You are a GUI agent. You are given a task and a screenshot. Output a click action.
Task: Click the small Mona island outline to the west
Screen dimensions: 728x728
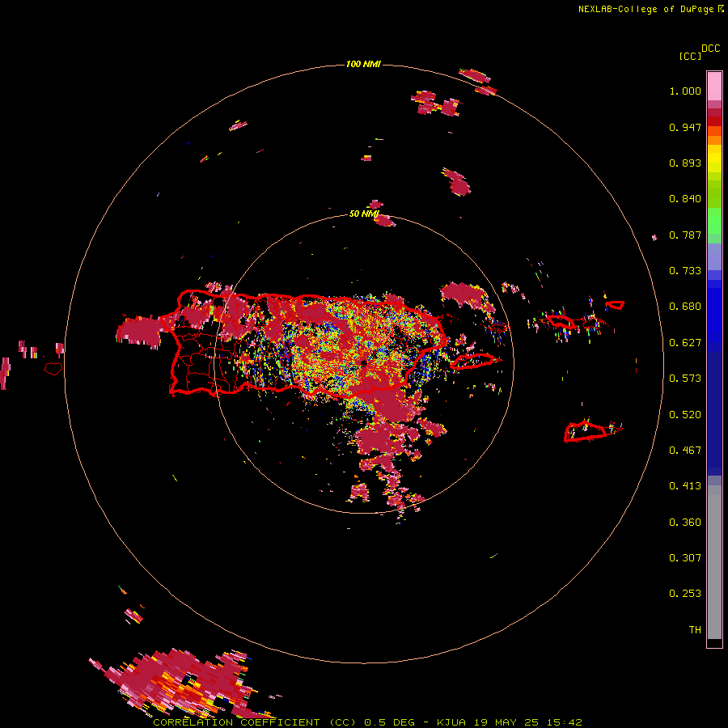click(x=53, y=368)
